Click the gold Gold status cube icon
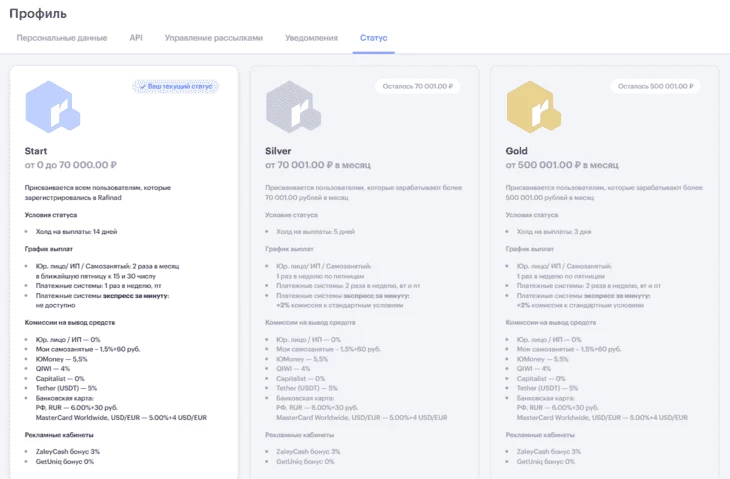The width and height of the screenshot is (730, 479). (534, 107)
